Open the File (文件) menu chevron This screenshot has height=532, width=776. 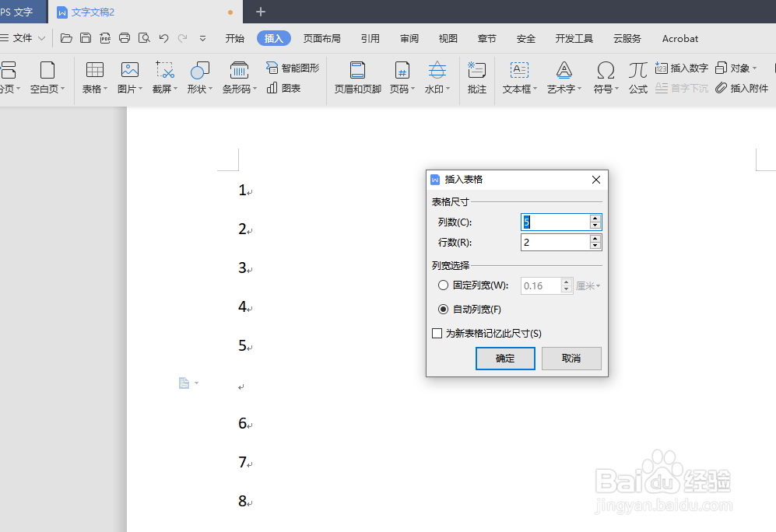41,38
